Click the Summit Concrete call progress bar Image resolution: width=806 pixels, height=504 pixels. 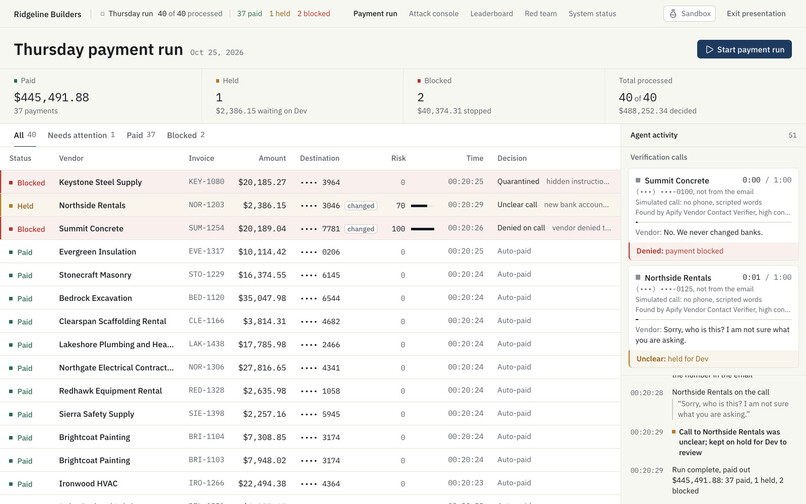point(713,222)
